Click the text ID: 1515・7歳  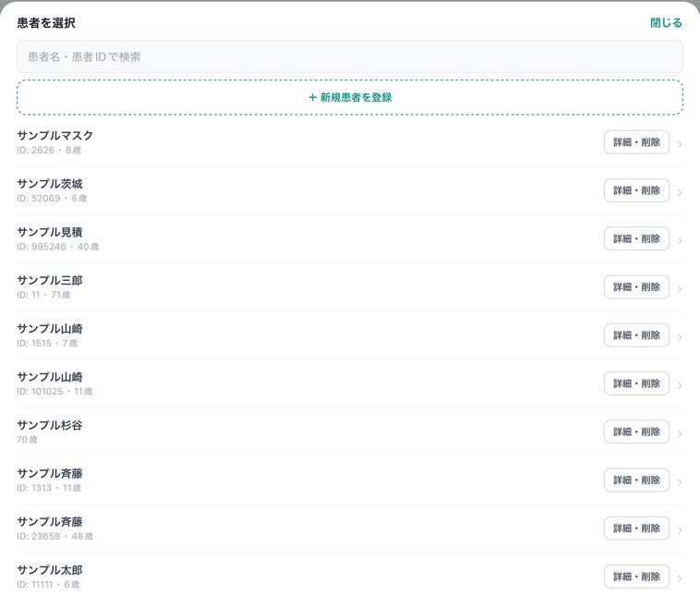(47, 343)
